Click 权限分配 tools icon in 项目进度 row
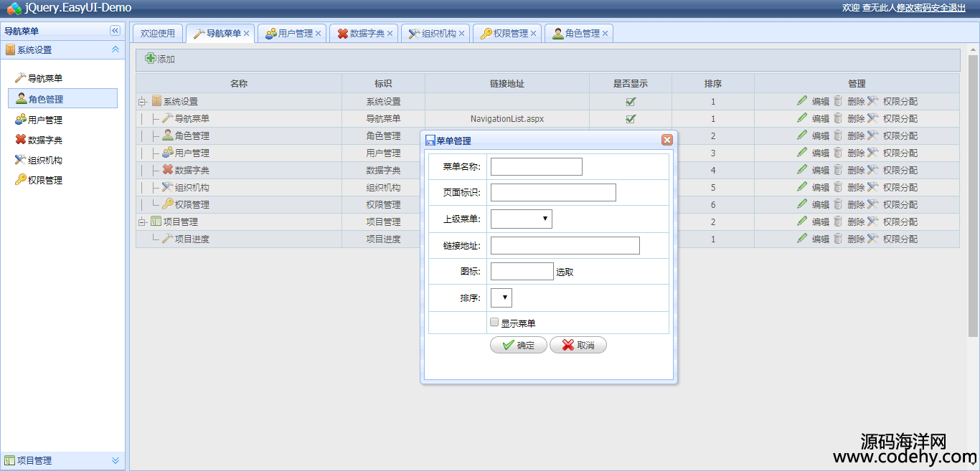Image resolution: width=980 pixels, height=471 pixels. click(x=872, y=239)
